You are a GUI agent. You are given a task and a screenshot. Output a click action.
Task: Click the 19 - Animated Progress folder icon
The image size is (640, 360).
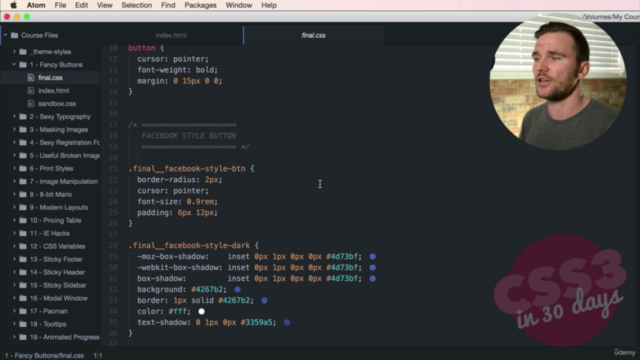23,337
